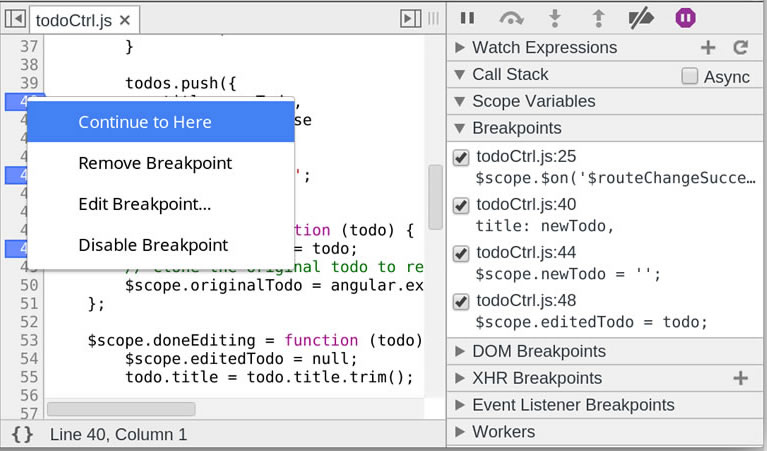Expand the Scope Variables section

pyautogui.click(x=533, y=101)
